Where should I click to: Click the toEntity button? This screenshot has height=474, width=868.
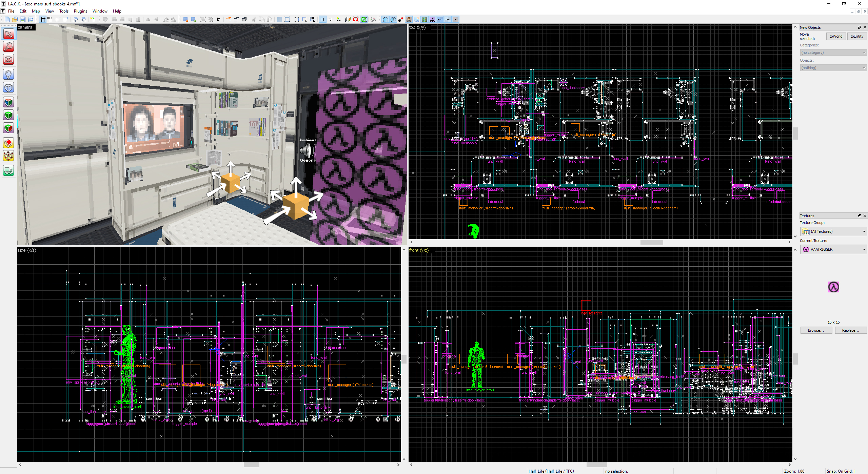click(x=857, y=36)
